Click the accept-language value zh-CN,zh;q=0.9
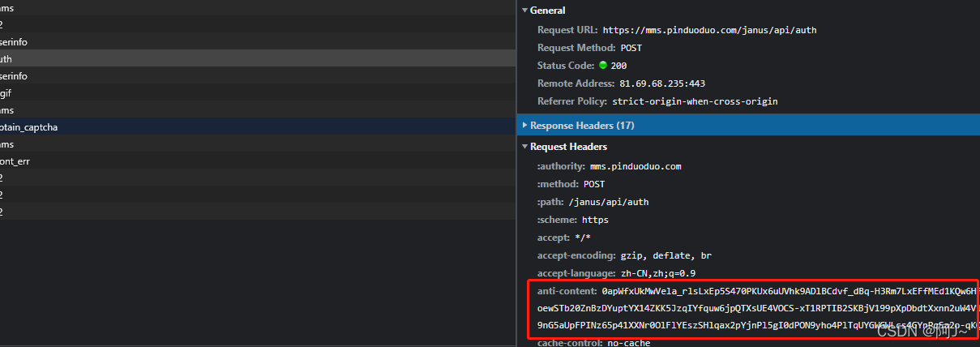 click(x=658, y=273)
